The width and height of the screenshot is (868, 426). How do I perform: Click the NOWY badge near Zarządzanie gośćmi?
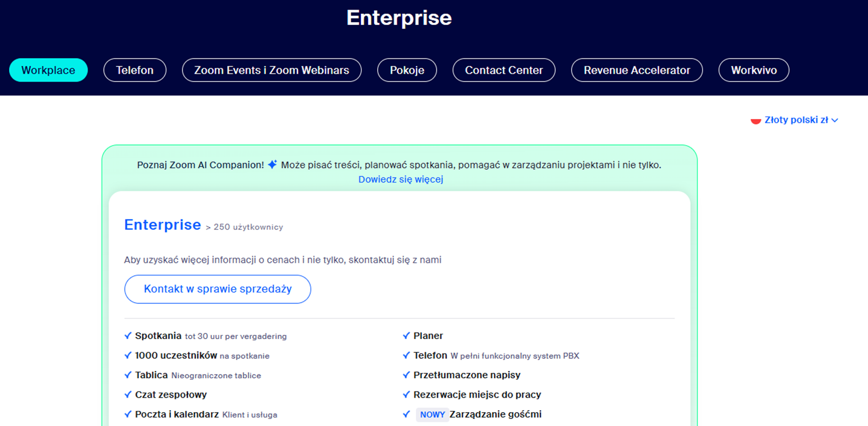pyautogui.click(x=432, y=415)
